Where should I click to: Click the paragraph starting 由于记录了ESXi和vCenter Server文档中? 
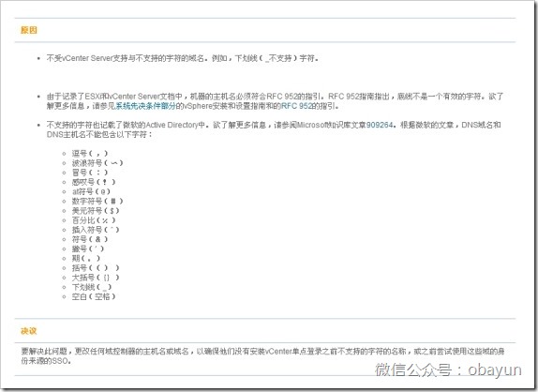275,101
